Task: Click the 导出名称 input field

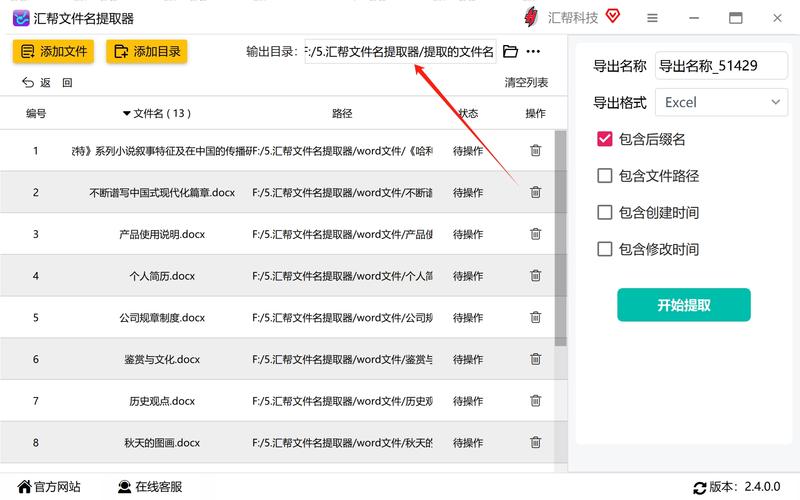Action: pyautogui.click(x=721, y=65)
